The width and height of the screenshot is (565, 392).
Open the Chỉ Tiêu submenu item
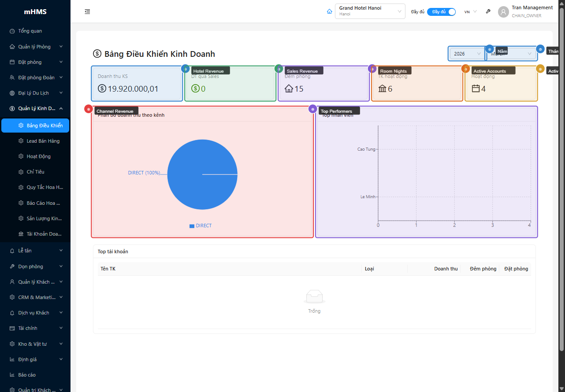(x=35, y=172)
